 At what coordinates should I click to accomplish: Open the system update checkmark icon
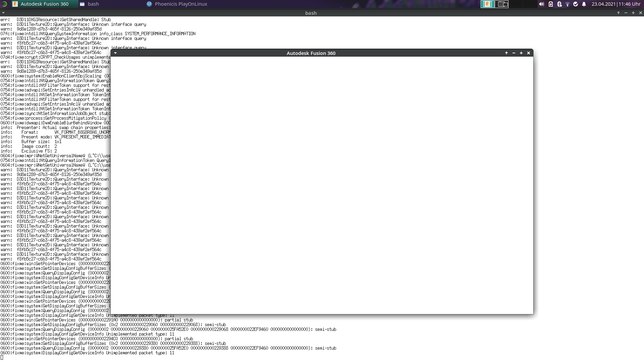coord(575,4)
